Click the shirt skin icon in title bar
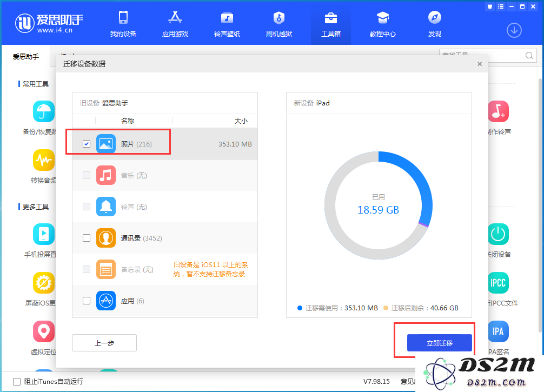The image size is (544, 392). 490,6
